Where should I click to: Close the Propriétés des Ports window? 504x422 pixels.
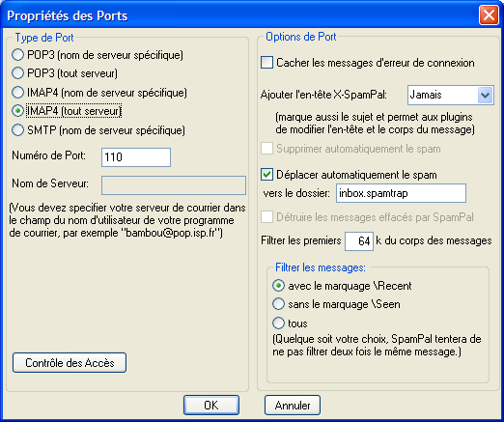click(x=489, y=15)
